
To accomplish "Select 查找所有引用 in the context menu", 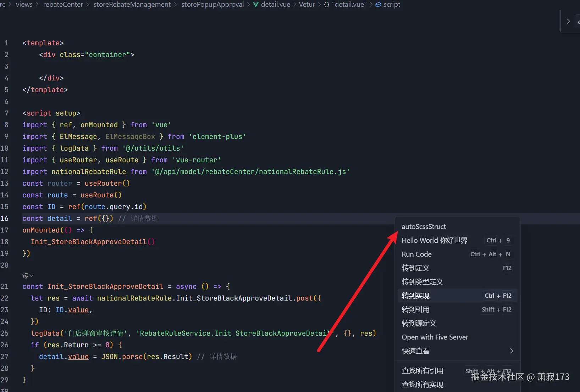I will 458,371.
